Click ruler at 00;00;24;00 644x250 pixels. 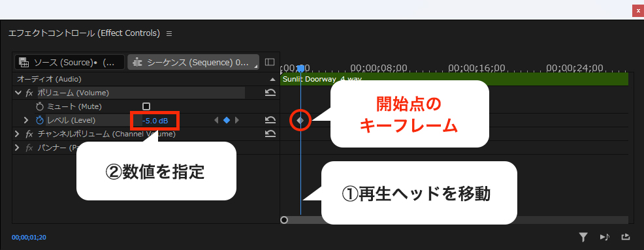click(x=575, y=68)
